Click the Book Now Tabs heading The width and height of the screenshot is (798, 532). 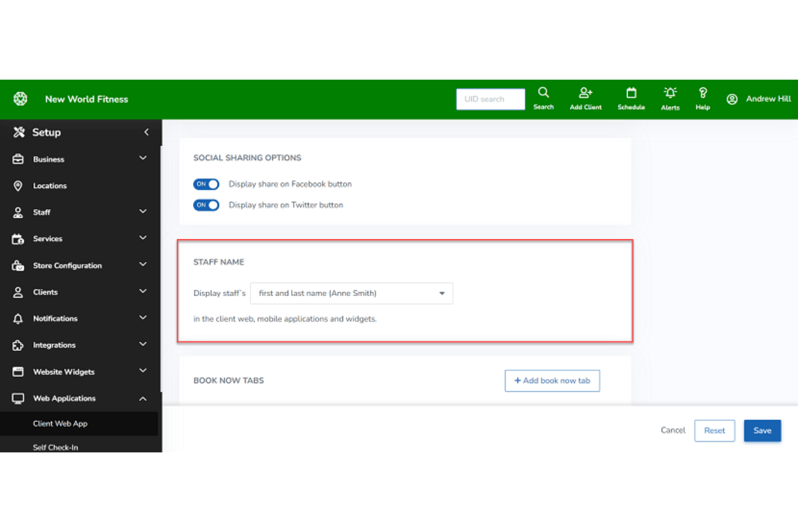tap(229, 381)
